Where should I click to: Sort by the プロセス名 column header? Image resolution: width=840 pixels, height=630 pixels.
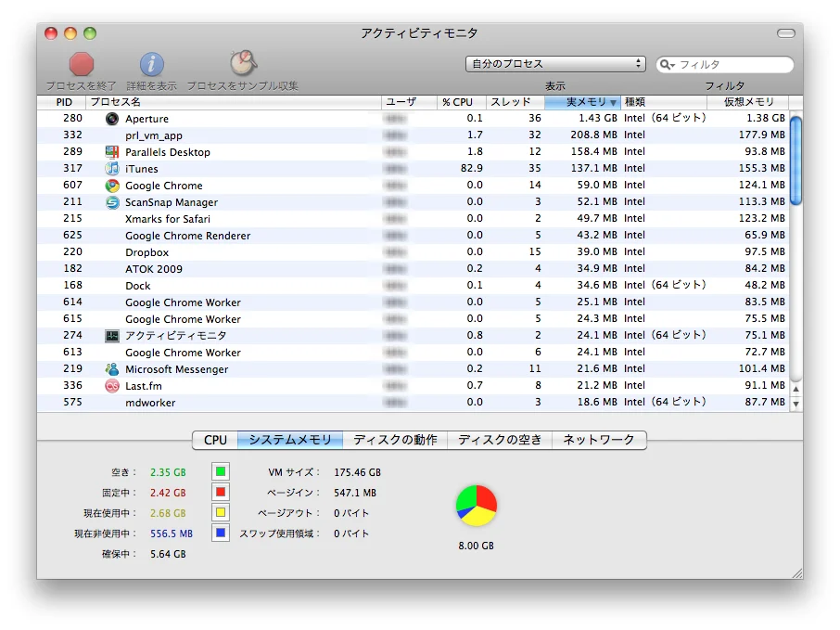pos(234,102)
